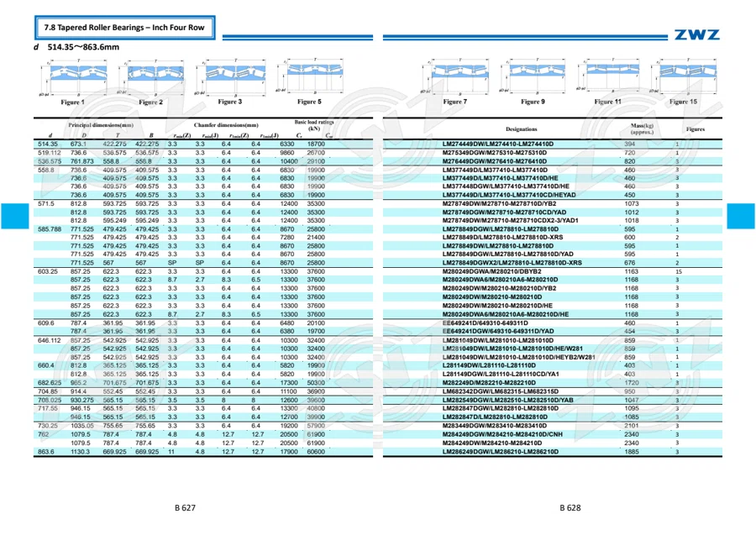Click the '60600' load rating cell
Viewport: 756px width, 535px height.
(316, 452)
